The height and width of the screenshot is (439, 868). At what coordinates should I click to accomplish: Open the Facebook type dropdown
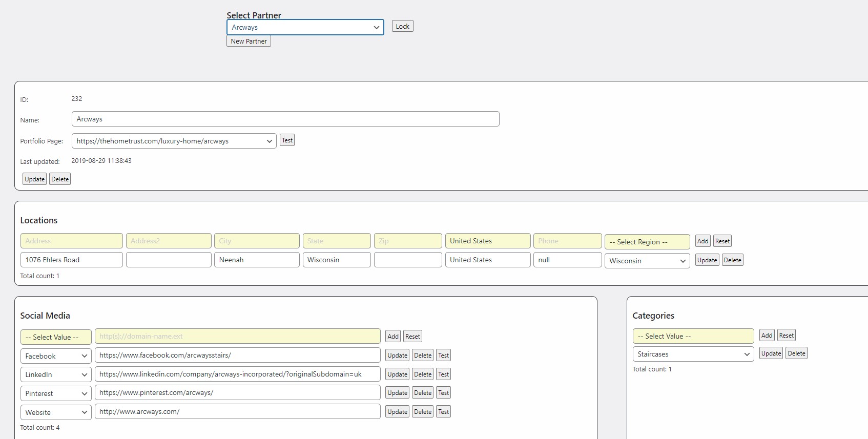[56, 356]
